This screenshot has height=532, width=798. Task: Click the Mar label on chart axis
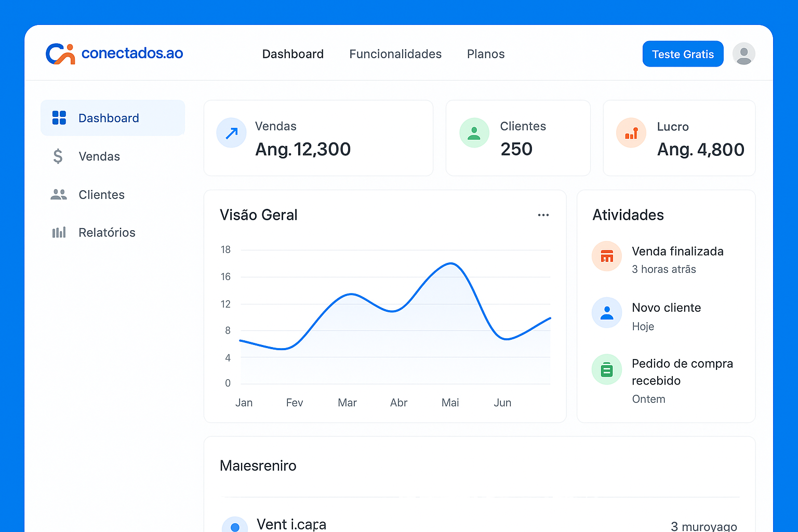pos(348,403)
